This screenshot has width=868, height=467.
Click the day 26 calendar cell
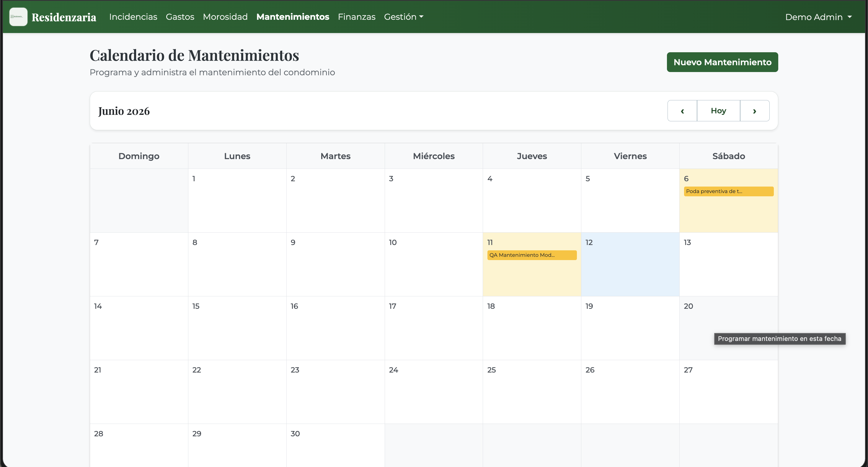(630, 392)
